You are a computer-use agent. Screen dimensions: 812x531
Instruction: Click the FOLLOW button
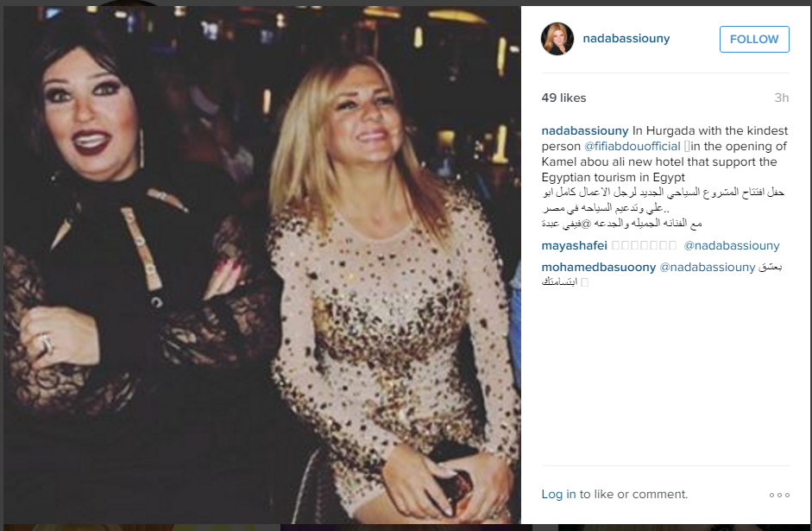click(x=754, y=39)
